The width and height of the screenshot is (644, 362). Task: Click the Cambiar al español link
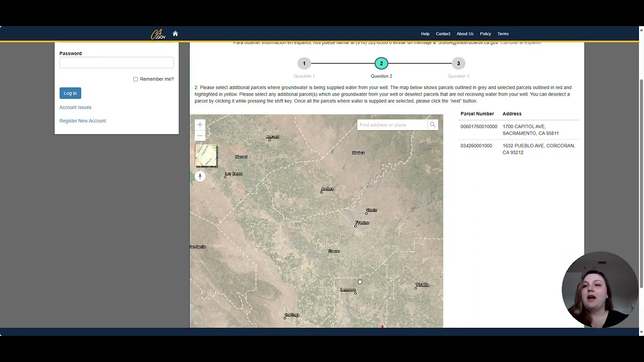pyautogui.click(x=521, y=43)
